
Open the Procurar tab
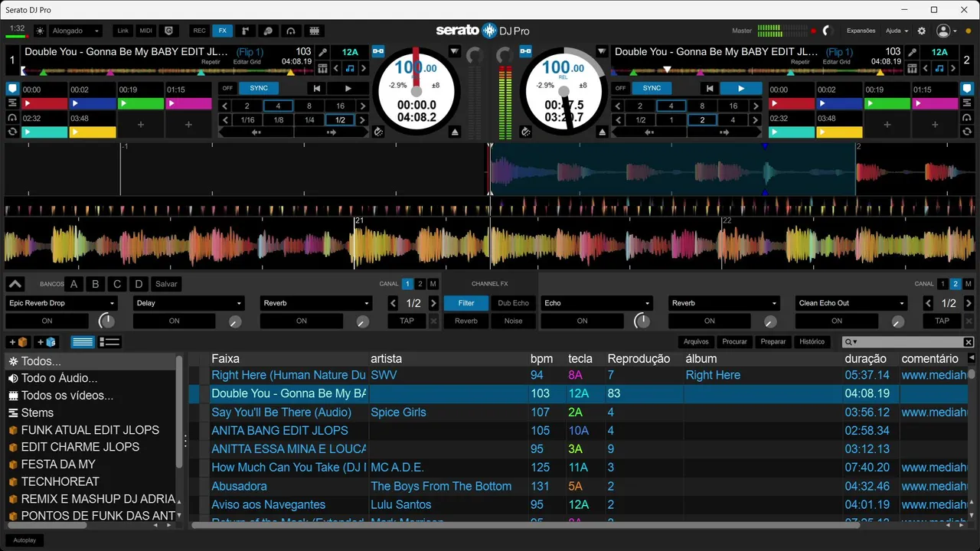tap(735, 342)
